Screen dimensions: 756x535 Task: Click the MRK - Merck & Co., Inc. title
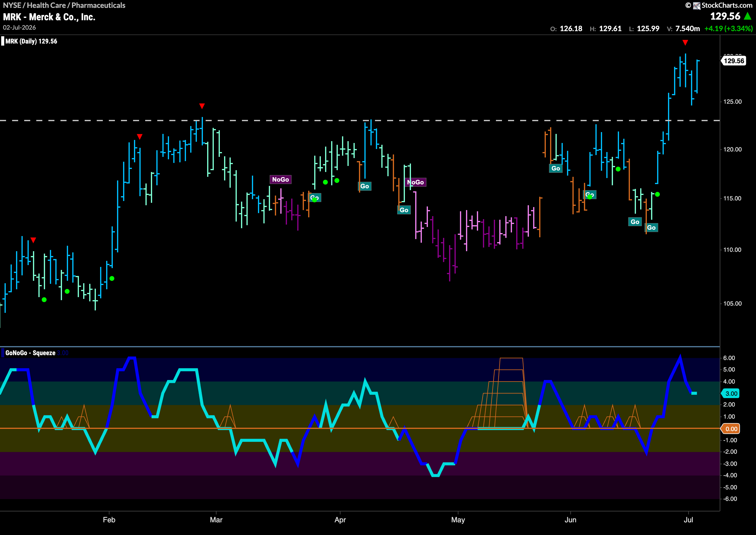click(49, 17)
